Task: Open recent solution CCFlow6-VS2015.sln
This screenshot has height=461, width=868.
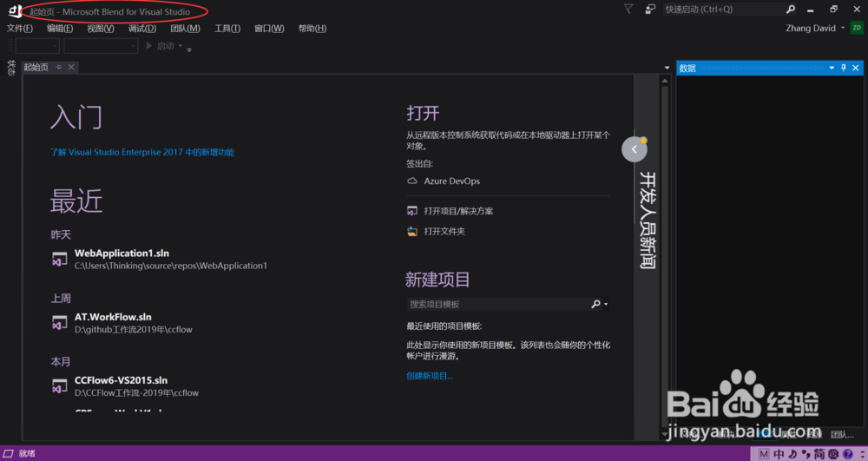Action: (122, 380)
